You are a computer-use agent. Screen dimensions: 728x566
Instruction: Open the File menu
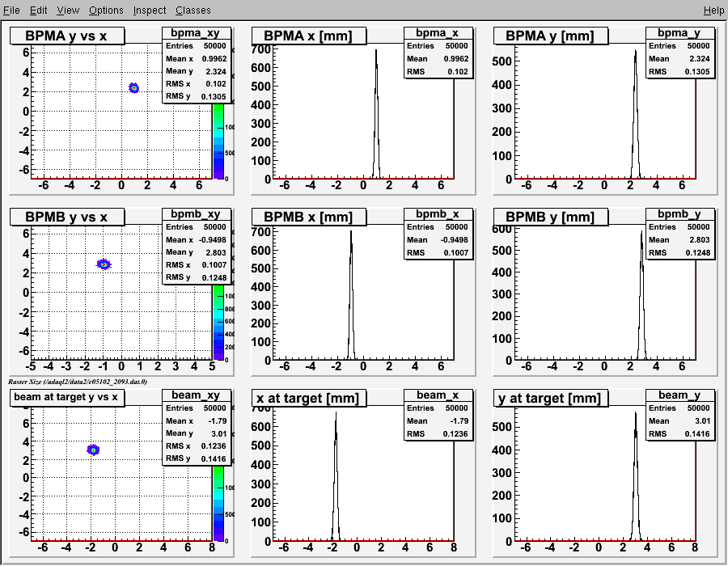point(11,11)
